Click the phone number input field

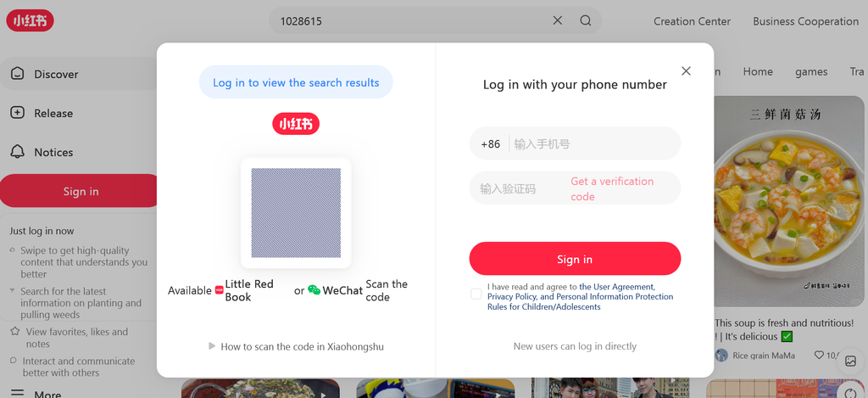coord(592,144)
